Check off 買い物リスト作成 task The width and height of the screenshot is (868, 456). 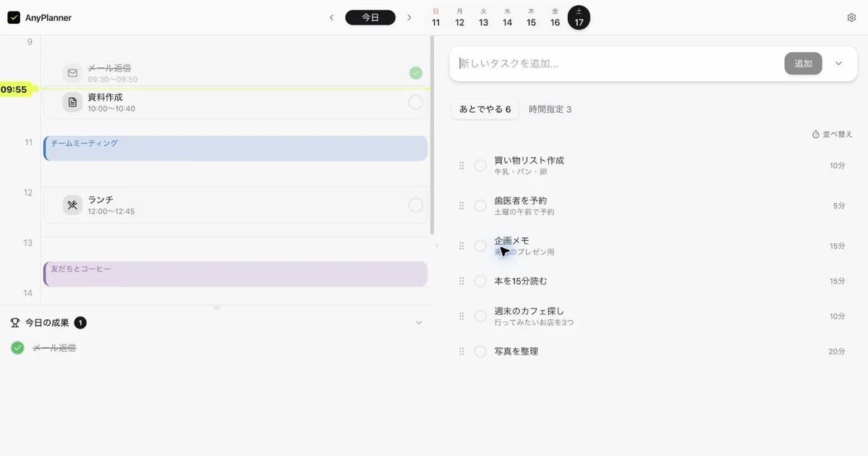tap(480, 166)
